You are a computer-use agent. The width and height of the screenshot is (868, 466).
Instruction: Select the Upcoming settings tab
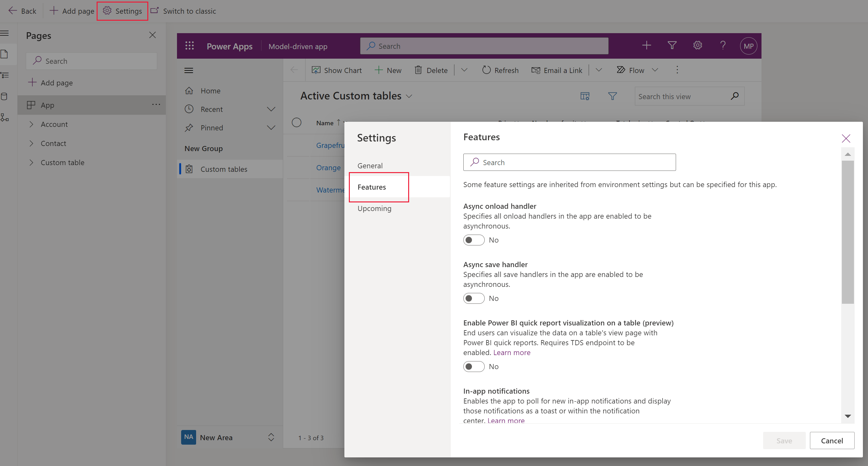[374, 208]
